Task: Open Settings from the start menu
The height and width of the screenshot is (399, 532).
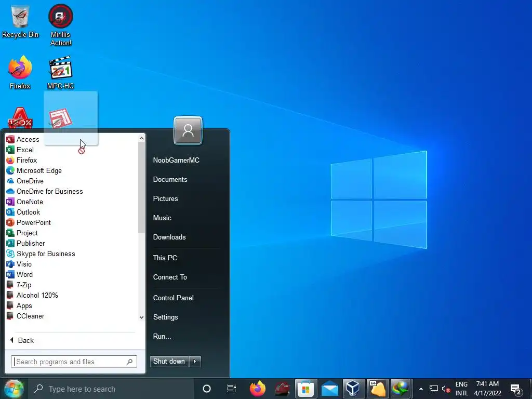Action: point(165,317)
